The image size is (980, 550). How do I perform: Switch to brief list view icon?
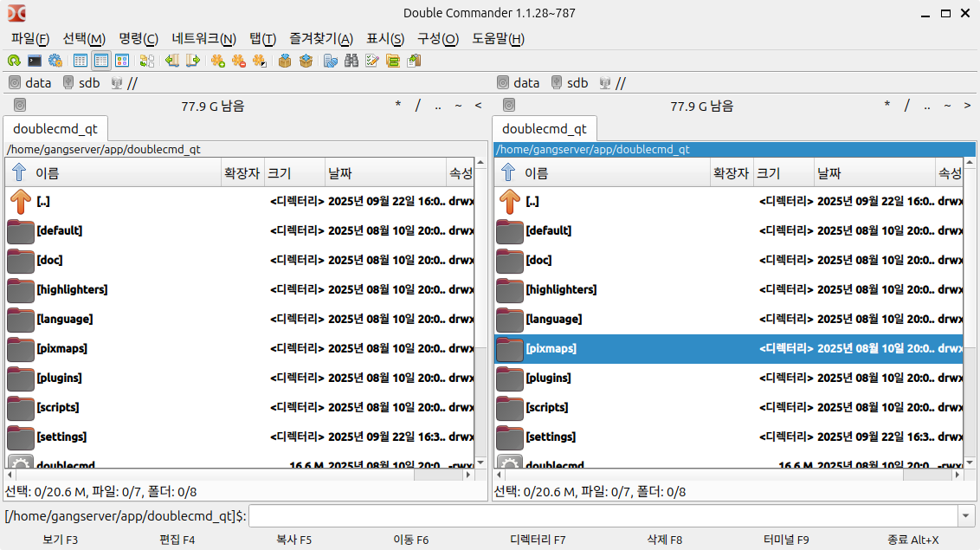click(80, 61)
